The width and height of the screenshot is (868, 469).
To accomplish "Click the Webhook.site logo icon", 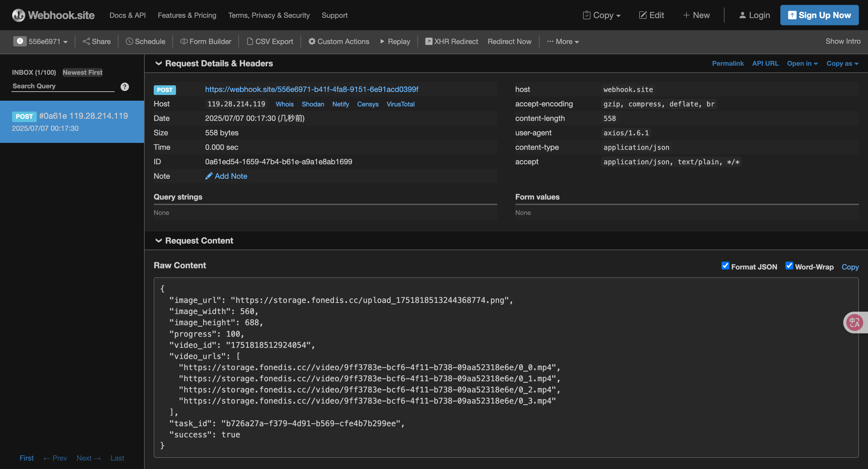I will (18, 15).
